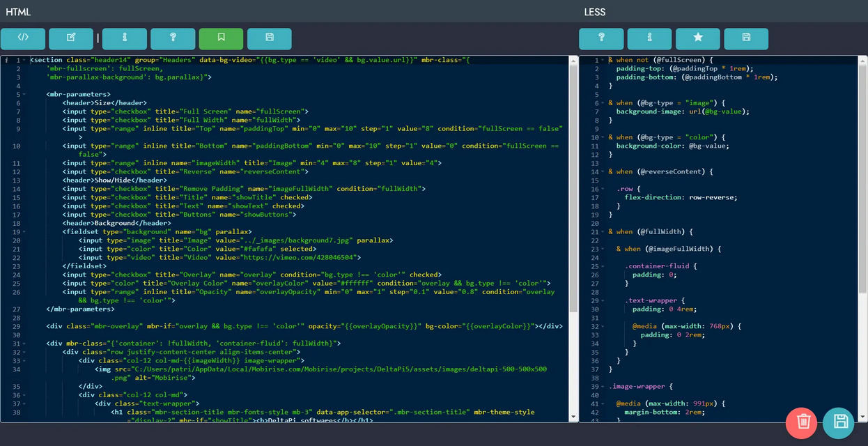Switch to the HTML panel header
This screenshot has width=868, height=446.
[x=17, y=11]
